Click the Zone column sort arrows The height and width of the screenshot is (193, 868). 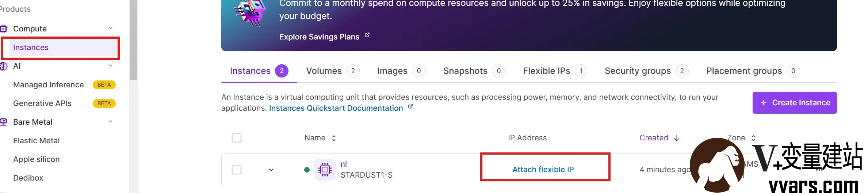(753, 138)
